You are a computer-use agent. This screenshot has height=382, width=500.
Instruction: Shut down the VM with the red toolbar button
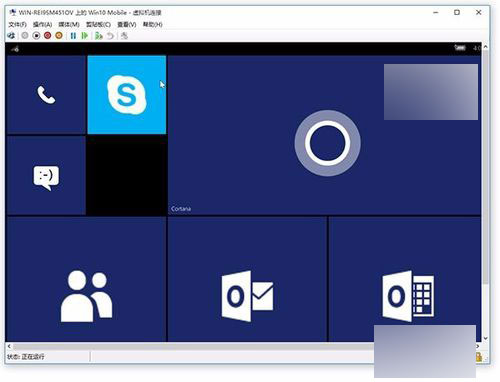tap(48, 35)
